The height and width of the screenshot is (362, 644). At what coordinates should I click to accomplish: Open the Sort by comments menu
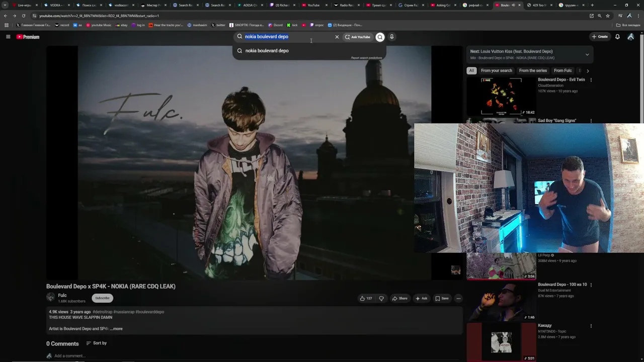click(96, 343)
